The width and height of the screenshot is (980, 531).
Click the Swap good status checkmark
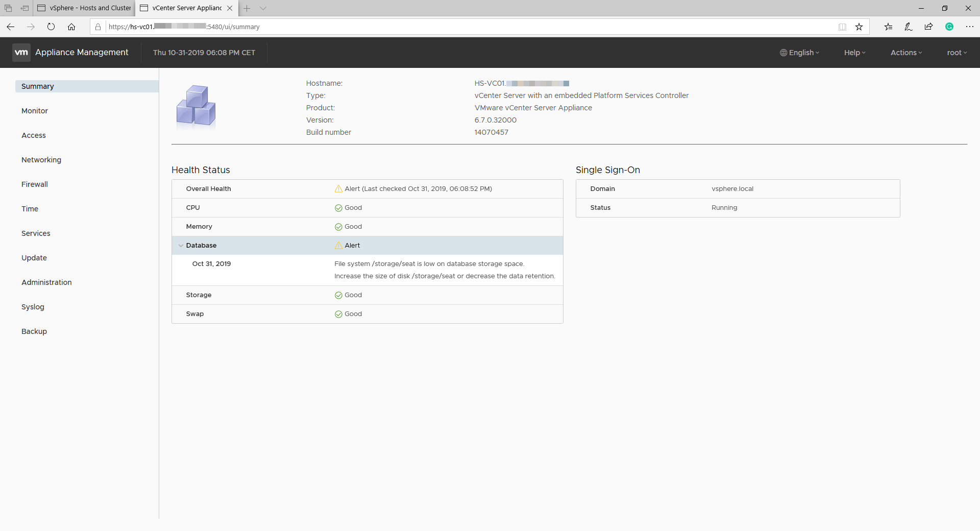click(x=338, y=314)
